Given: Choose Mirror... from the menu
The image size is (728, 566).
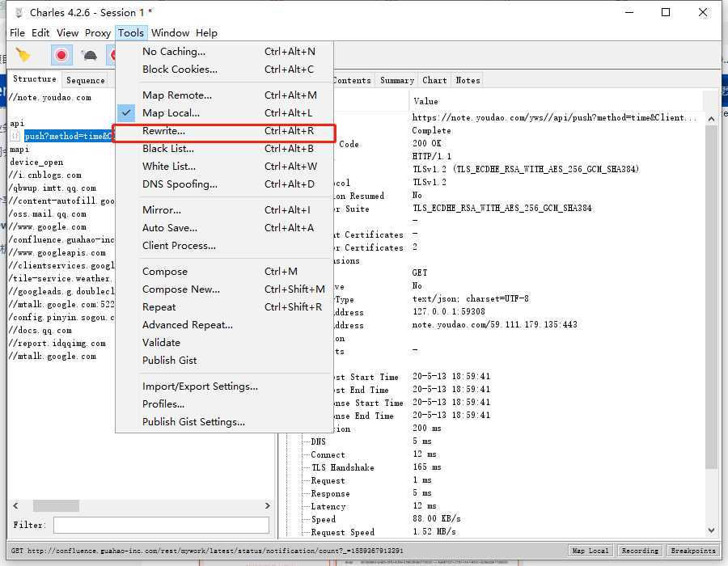Looking at the screenshot, I should coord(224,209).
